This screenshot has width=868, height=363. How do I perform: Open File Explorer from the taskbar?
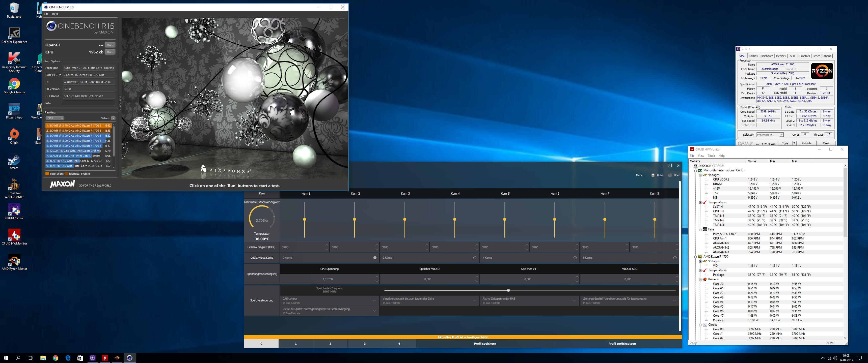tap(43, 358)
